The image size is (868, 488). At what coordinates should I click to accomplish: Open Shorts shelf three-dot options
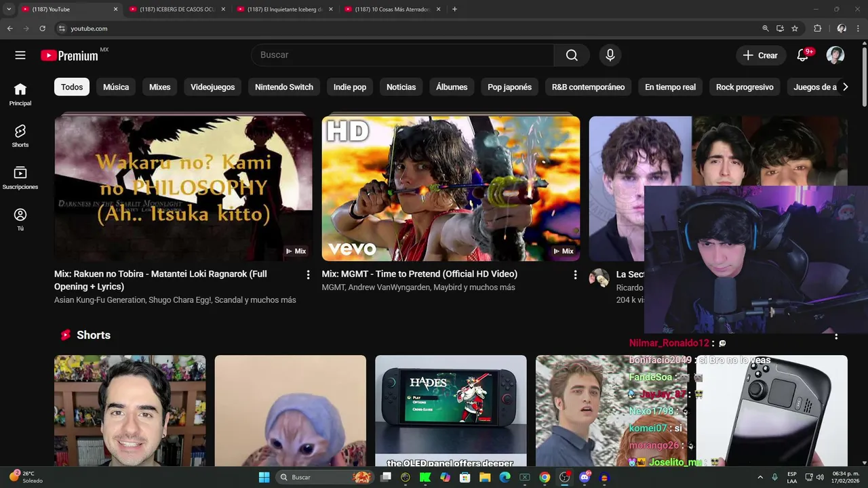tap(836, 336)
